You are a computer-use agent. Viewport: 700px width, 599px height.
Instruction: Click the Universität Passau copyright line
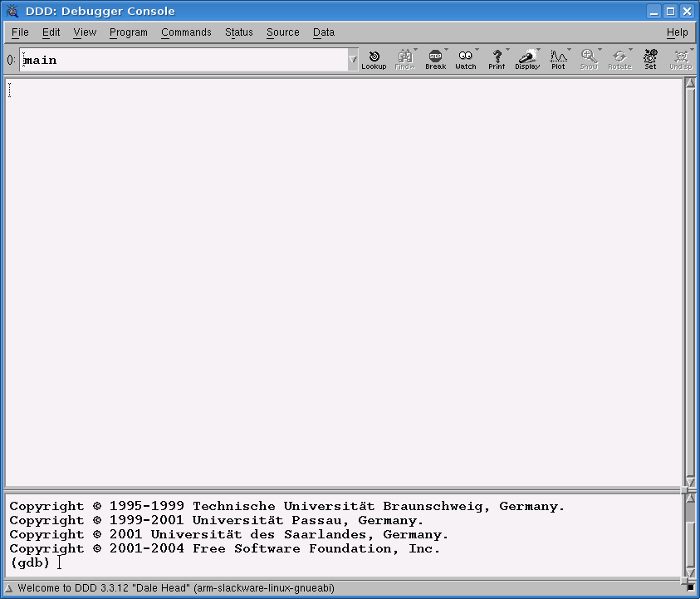[217, 520]
